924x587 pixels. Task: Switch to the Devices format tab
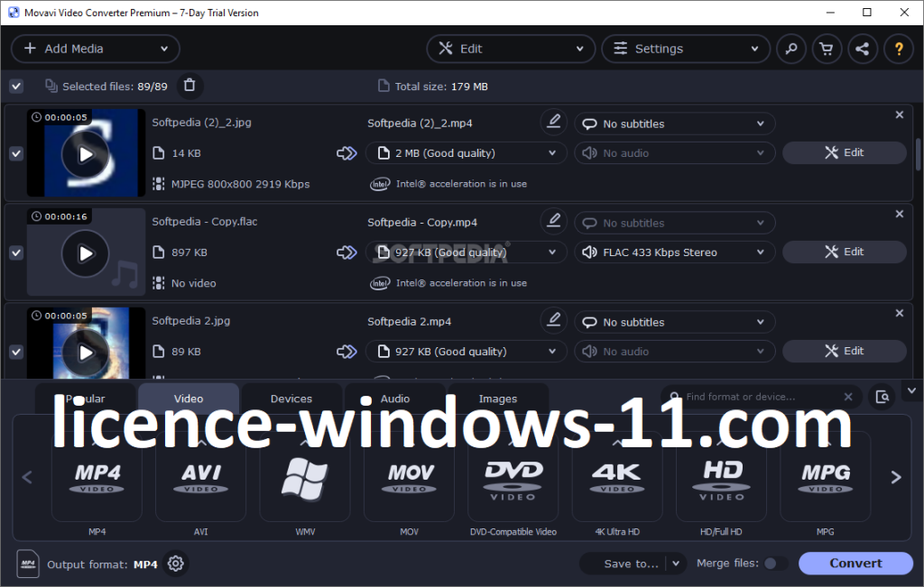291,399
